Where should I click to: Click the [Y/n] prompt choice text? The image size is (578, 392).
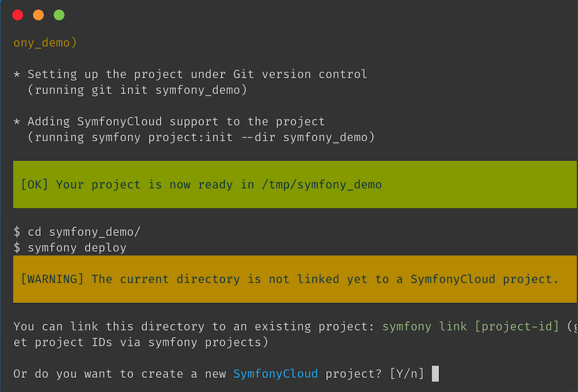point(407,373)
